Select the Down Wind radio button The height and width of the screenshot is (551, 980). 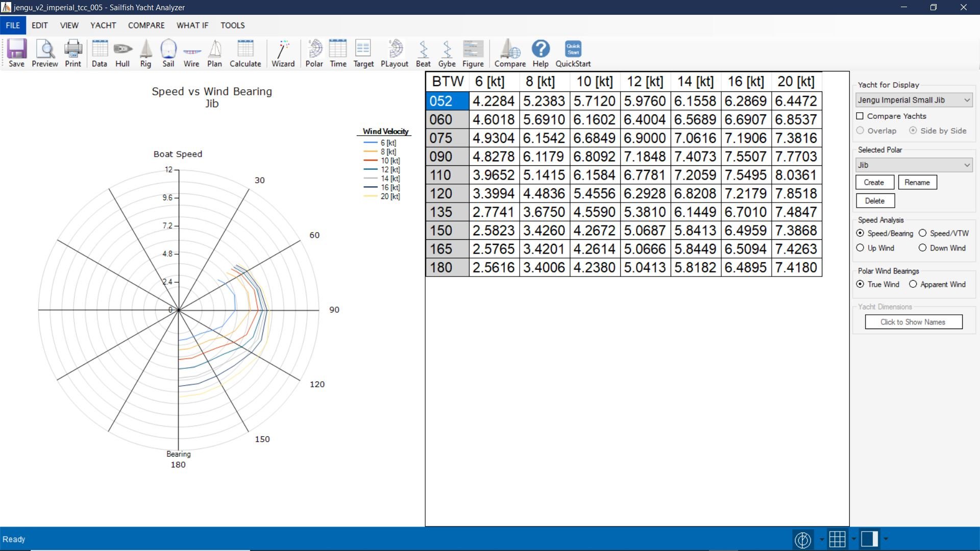pyautogui.click(x=922, y=248)
